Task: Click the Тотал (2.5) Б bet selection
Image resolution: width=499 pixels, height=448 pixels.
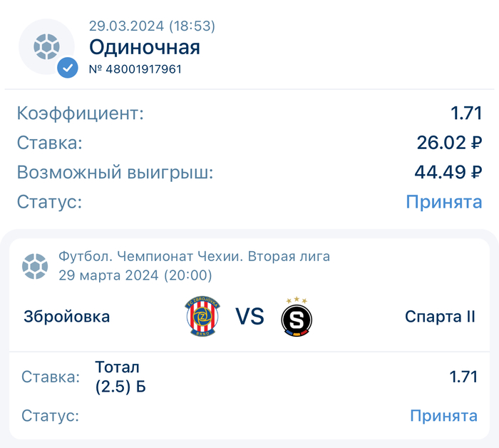Action: tap(120, 377)
